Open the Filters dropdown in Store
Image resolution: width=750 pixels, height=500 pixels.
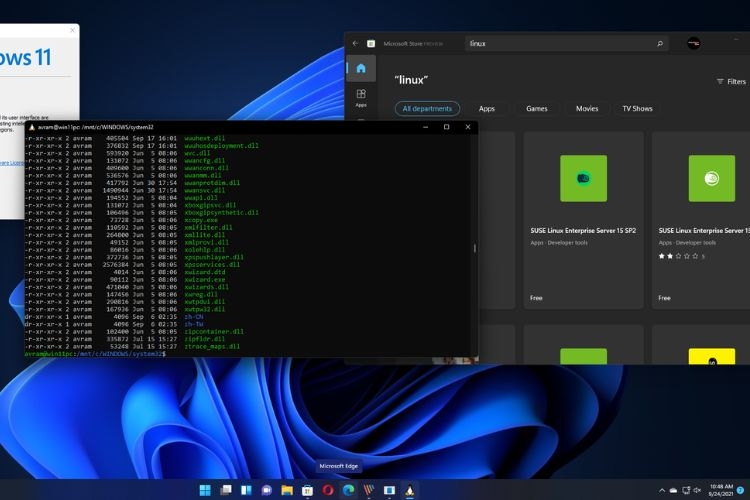(731, 82)
